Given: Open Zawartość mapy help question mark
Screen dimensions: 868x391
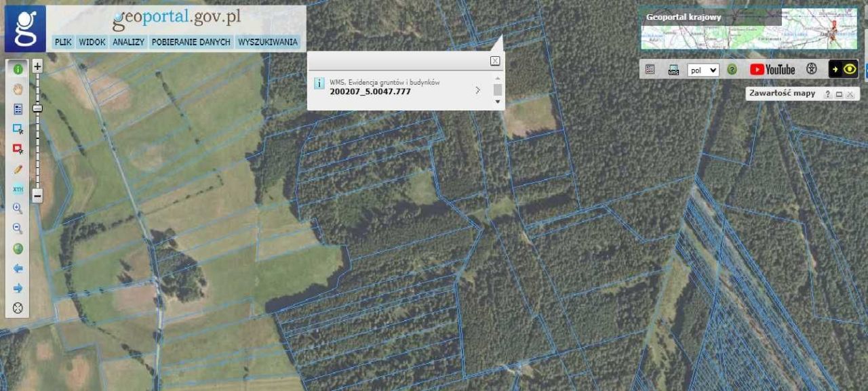Looking at the screenshot, I should 827,95.
